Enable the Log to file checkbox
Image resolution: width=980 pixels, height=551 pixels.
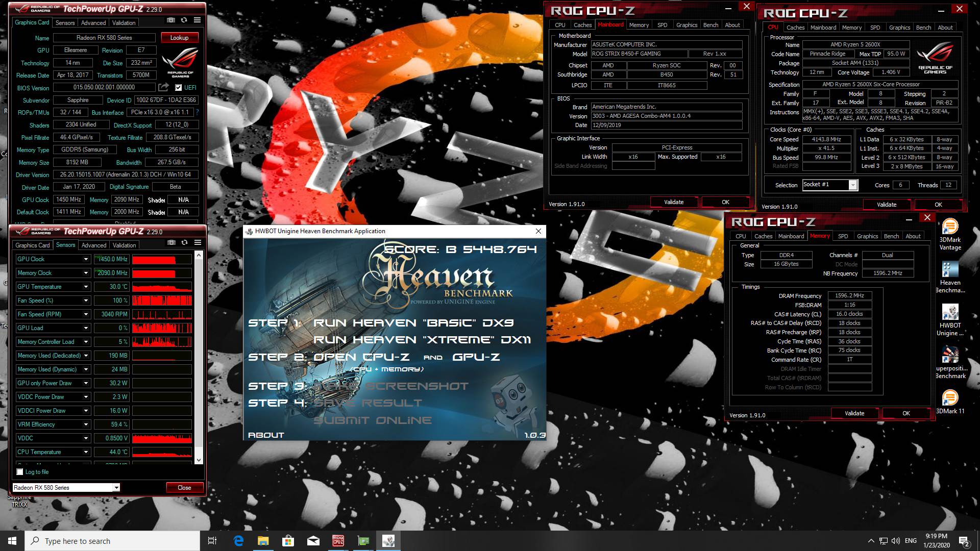click(x=20, y=472)
